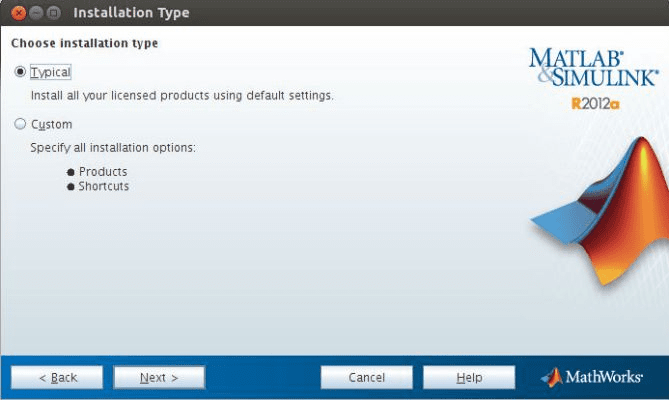The height and width of the screenshot is (400, 669).
Task: Click the Shortcuts bullet item
Action: (x=104, y=186)
